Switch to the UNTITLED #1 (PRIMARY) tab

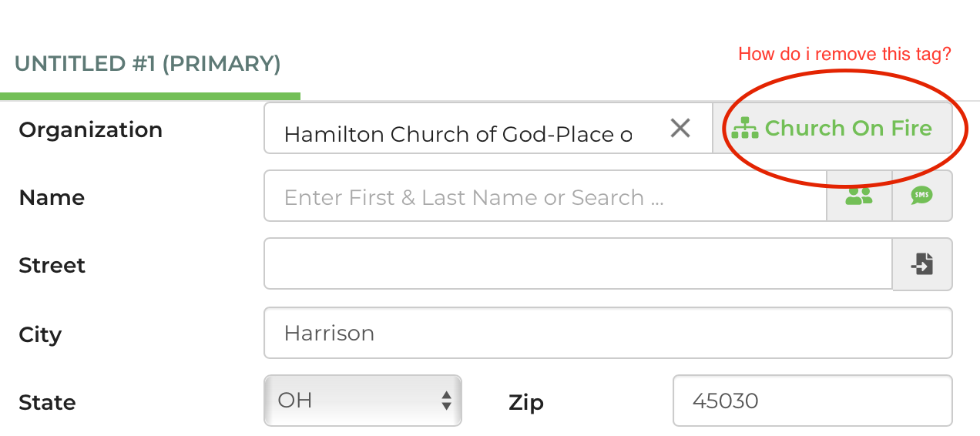point(147,63)
